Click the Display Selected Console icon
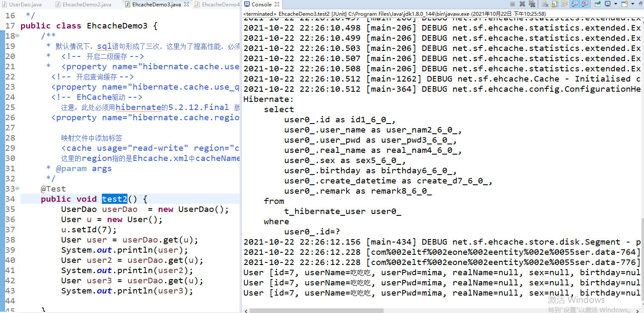Image resolution: width=644 pixels, height=313 pixels. coord(608,4)
